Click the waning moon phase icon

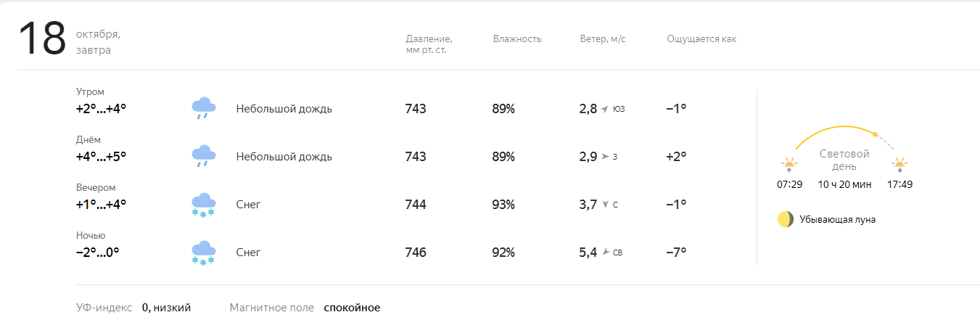point(785,219)
